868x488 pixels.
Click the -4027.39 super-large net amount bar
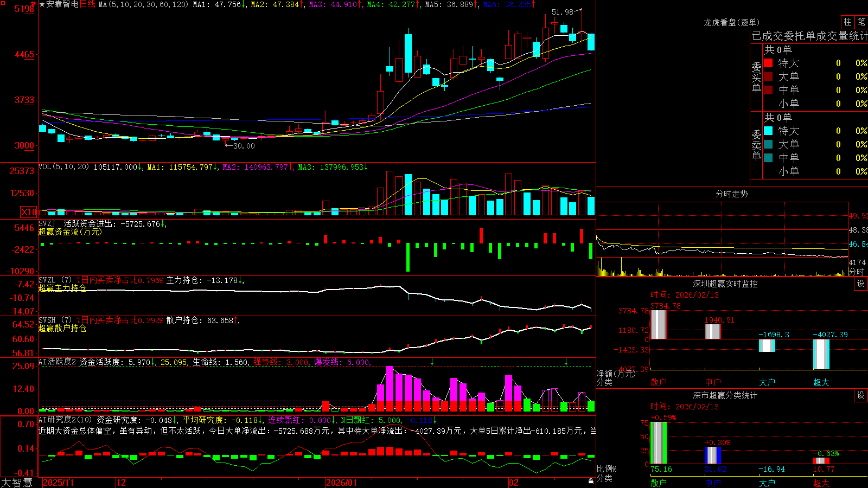point(821,354)
